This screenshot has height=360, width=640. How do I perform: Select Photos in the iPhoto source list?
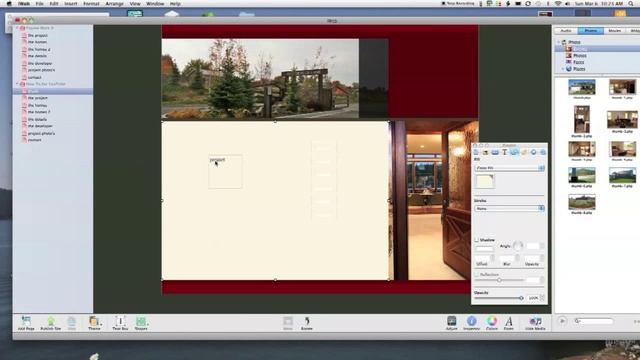(x=580, y=56)
